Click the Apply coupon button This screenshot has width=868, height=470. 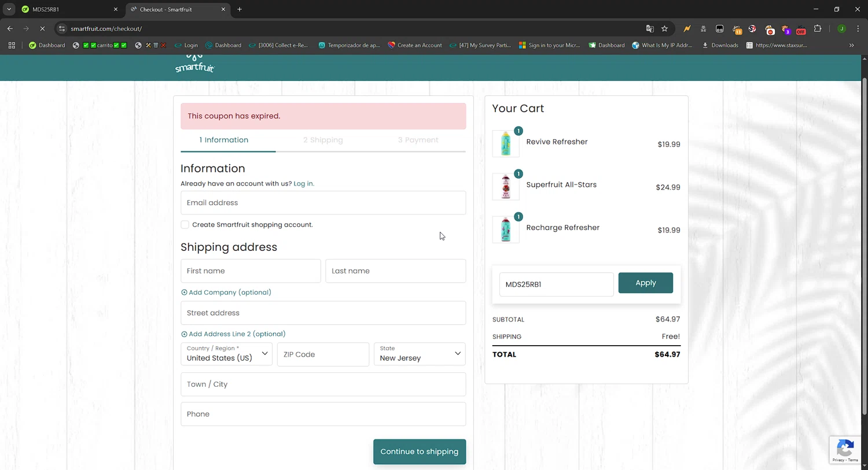(x=646, y=283)
